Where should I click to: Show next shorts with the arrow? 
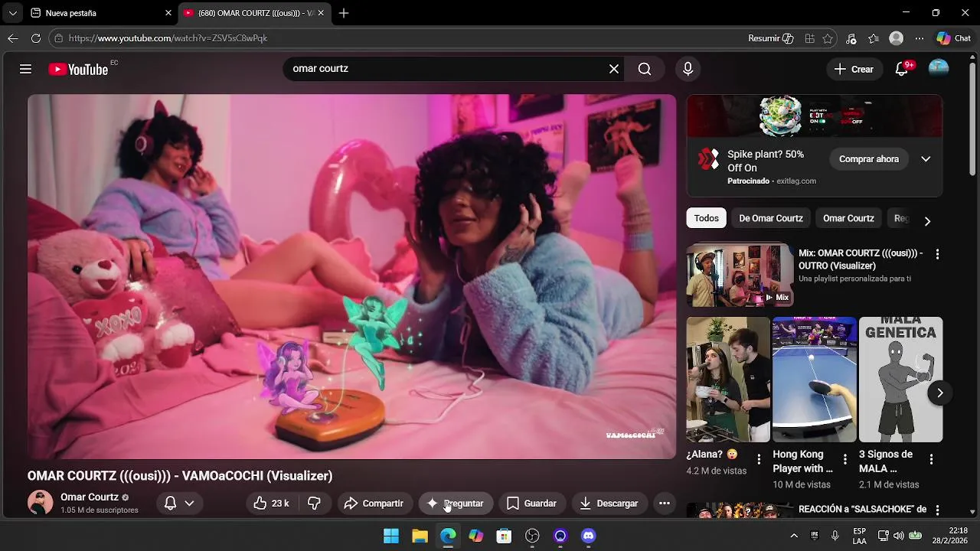939,393
